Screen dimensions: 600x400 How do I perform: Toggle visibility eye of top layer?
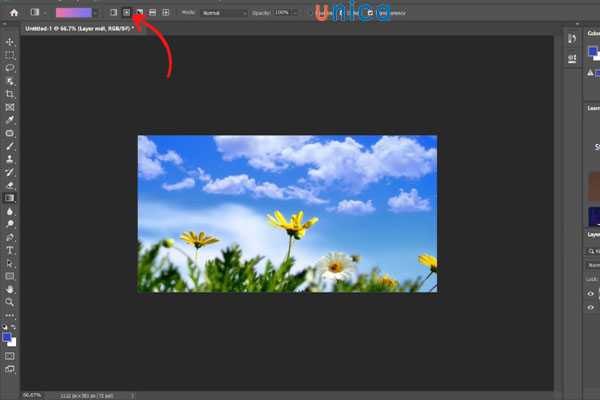[x=589, y=295]
